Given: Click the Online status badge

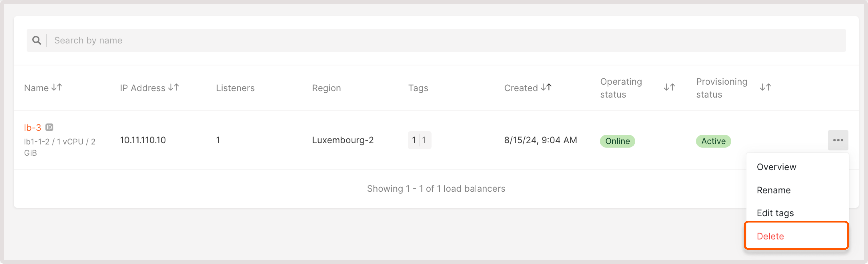Looking at the screenshot, I should pos(617,141).
